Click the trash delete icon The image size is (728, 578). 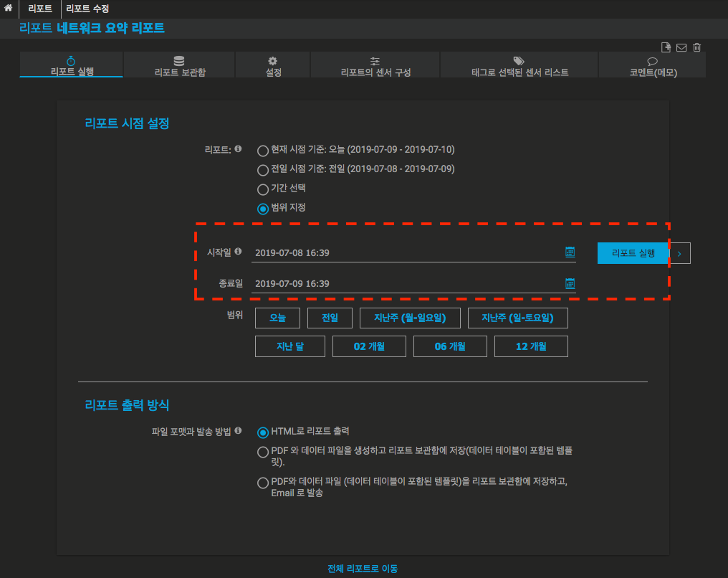click(x=696, y=47)
